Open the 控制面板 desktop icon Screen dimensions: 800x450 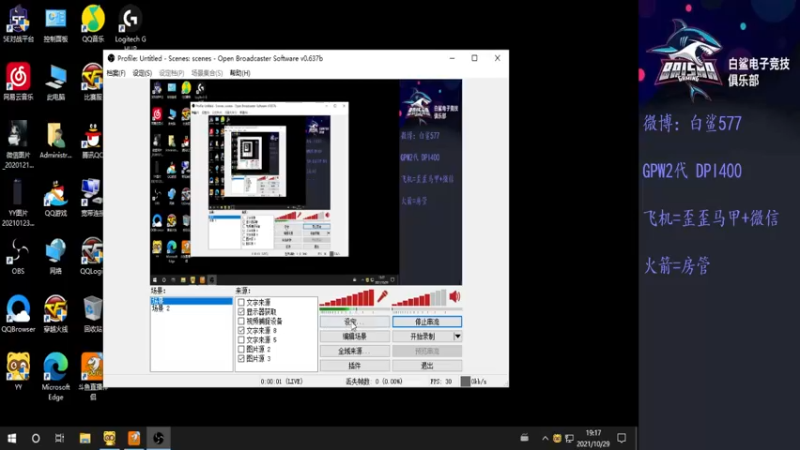click(x=56, y=24)
